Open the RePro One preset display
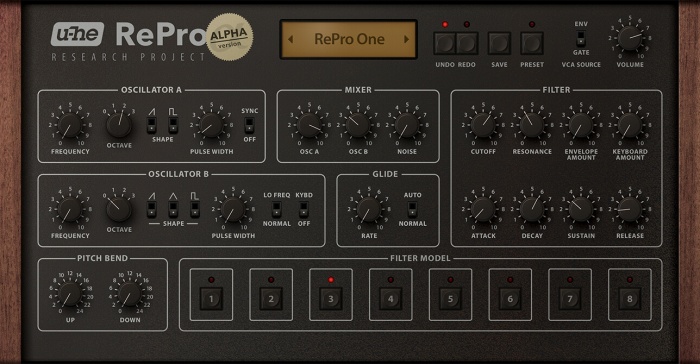Screen dimensions: 700x364 [x=349, y=39]
